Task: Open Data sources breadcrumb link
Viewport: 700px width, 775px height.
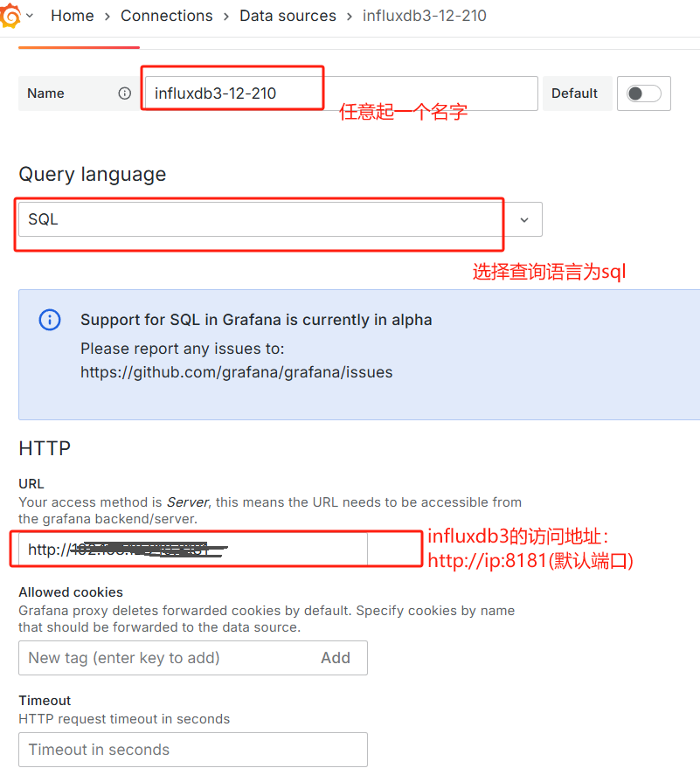Action: coord(288,16)
